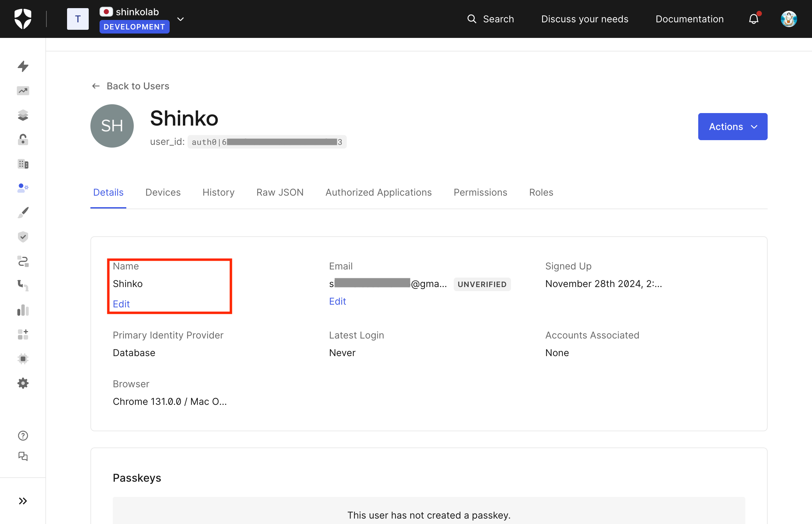This screenshot has width=812, height=524.
Task: Open the Auth0 dashboard Search
Action: pos(491,19)
